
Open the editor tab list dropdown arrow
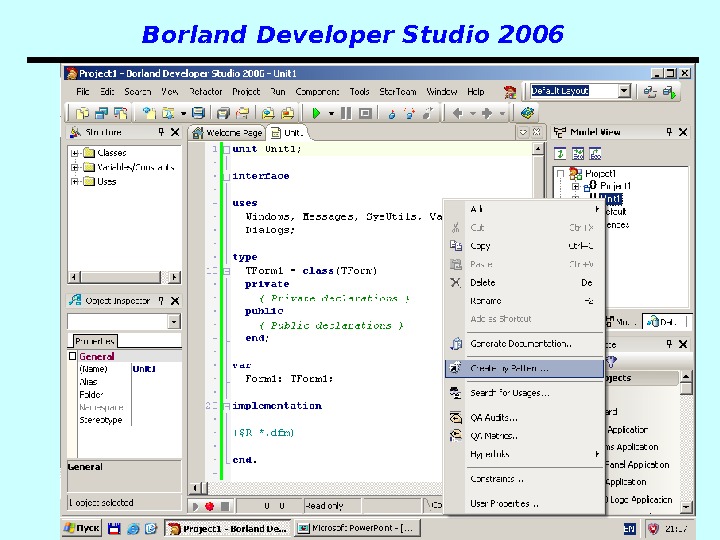pos(523,133)
